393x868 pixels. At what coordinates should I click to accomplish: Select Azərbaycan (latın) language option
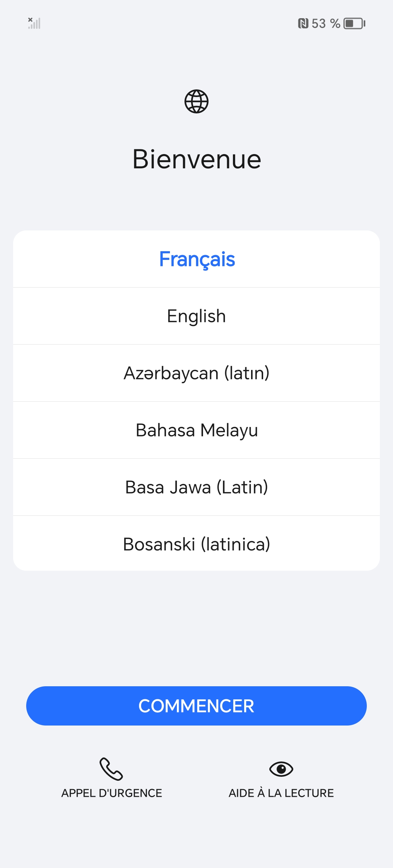196,373
